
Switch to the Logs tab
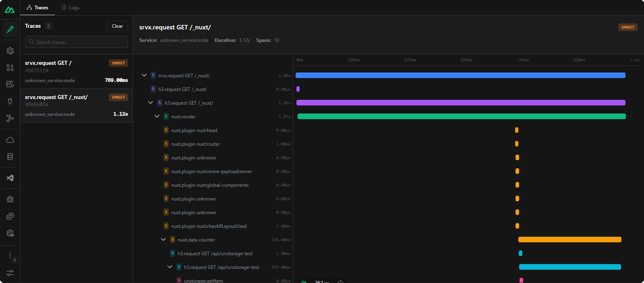tap(70, 8)
